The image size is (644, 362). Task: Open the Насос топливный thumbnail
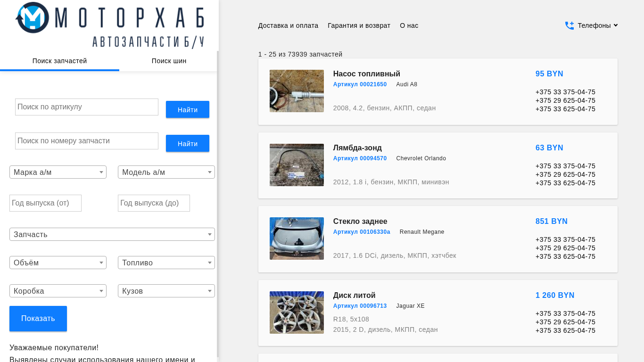[297, 91]
